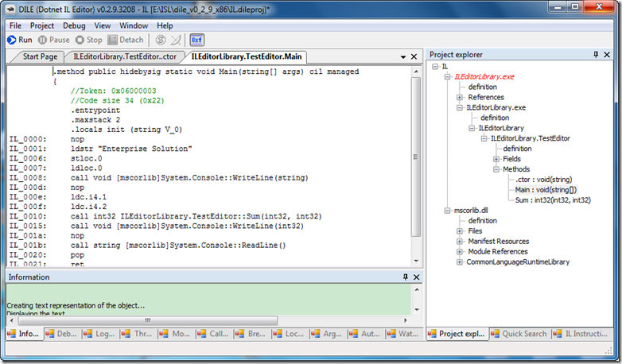Open the document tab list dropdown arrow
Image resolution: width=622 pixels, height=364 pixels.
pyautogui.click(x=403, y=57)
